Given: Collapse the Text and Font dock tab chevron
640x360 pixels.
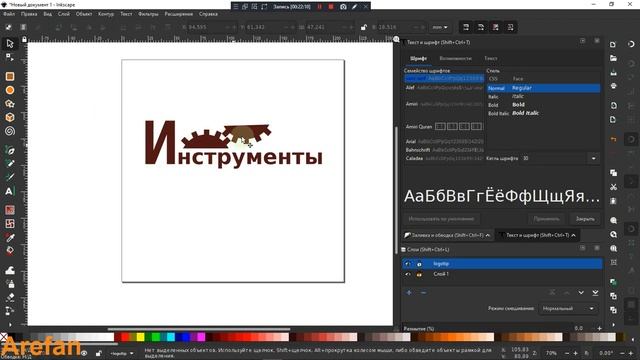Looking at the screenshot, I should [573, 235].
